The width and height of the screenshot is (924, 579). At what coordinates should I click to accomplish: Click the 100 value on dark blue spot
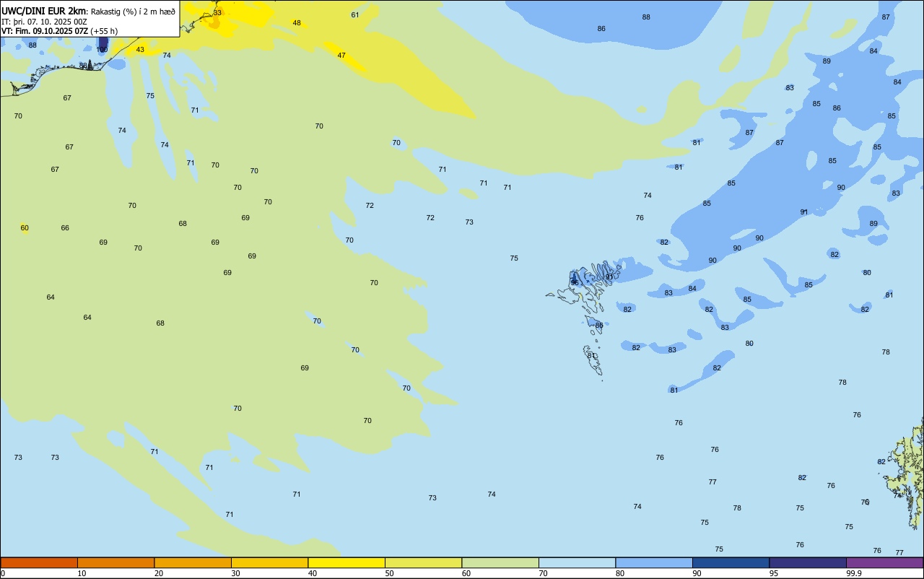(102, 50)
